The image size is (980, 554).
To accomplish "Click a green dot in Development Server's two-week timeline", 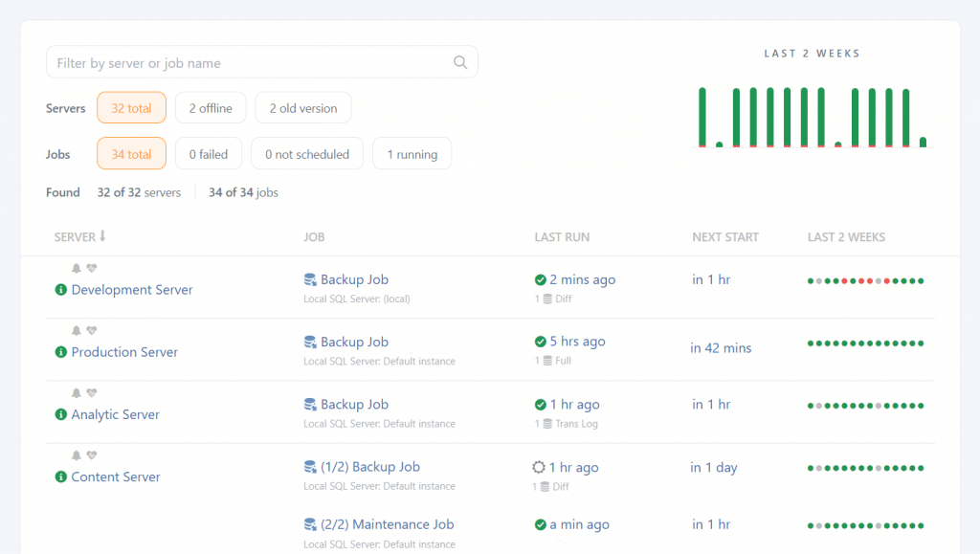I will point(811,280).
